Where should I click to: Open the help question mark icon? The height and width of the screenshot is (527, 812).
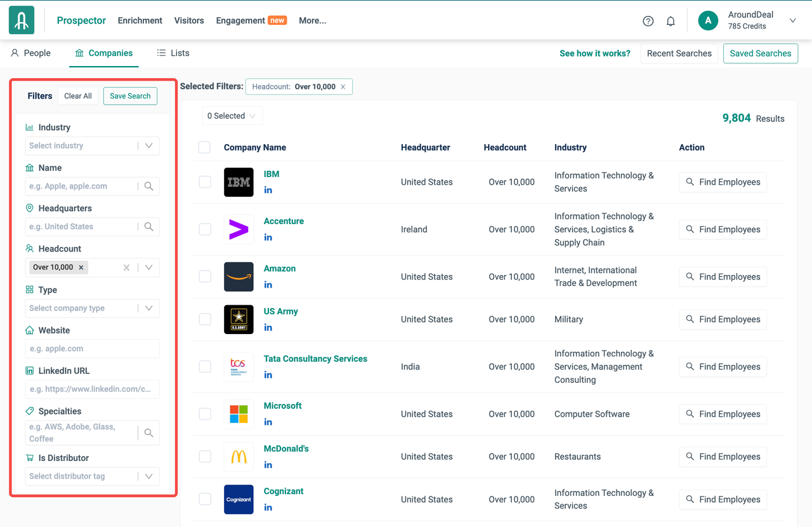tap(648, 21)
